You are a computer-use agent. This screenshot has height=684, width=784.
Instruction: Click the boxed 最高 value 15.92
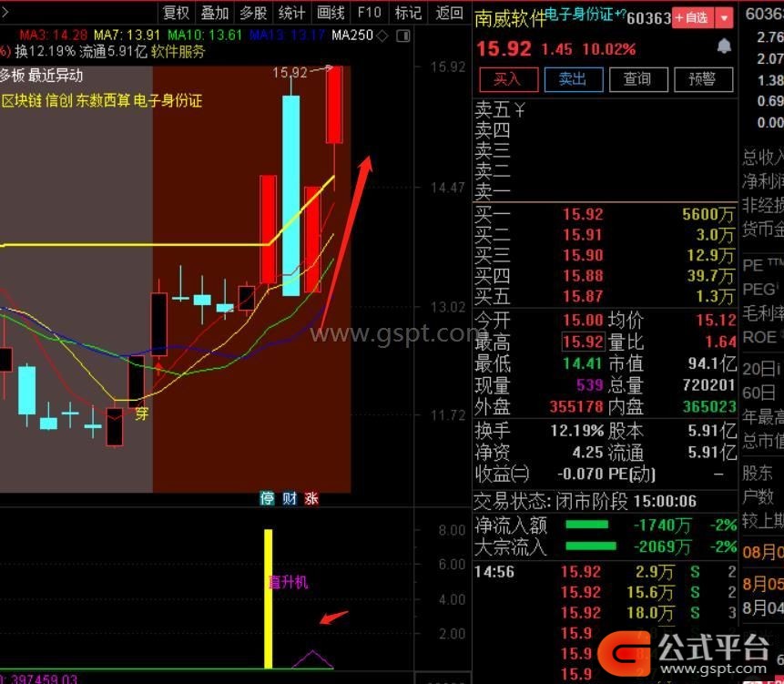click(583, 342)
